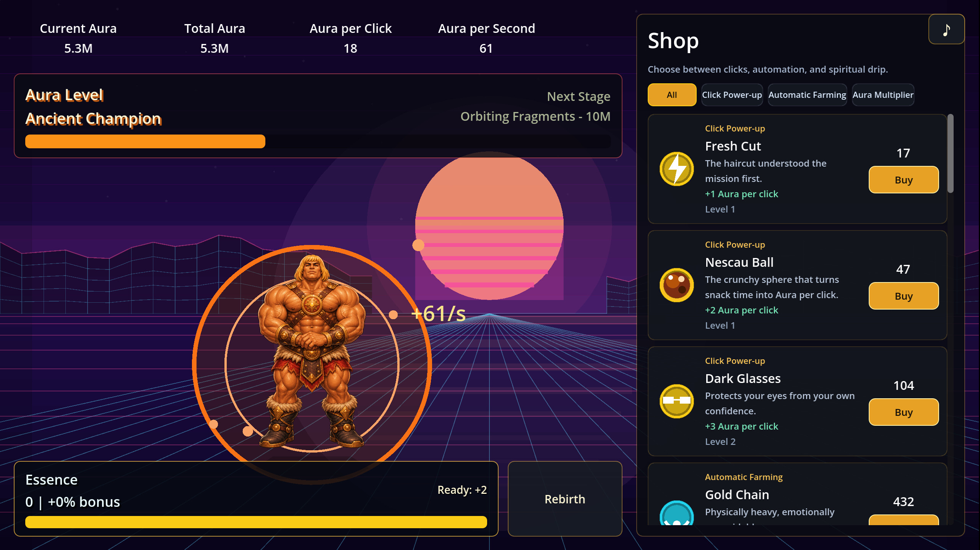Click the Total Aura 5.3M value
980x550 pixels.
tap(215, 49)
